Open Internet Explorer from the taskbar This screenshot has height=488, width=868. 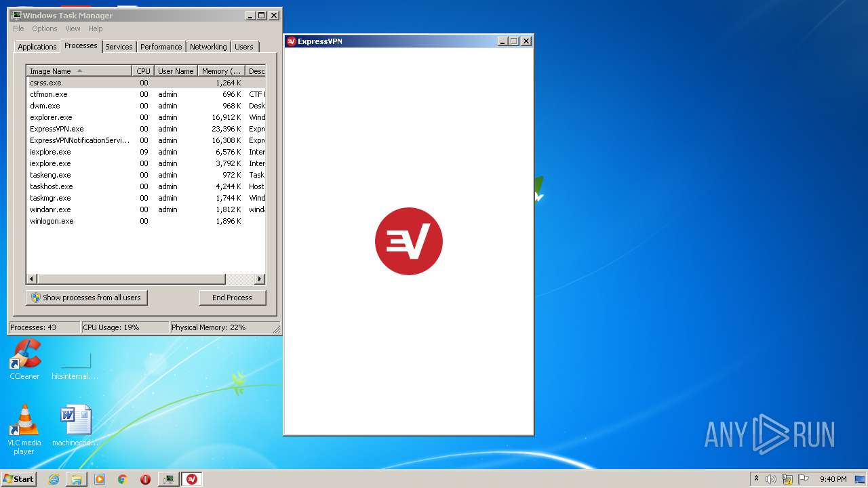54,479
